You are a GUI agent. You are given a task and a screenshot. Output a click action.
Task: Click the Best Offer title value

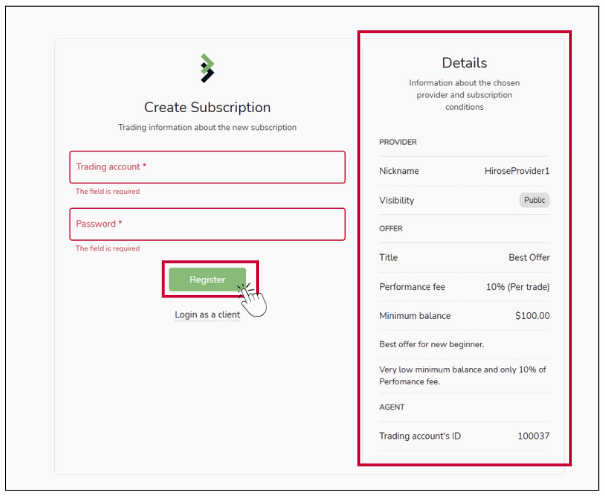[x=529, y=257]
